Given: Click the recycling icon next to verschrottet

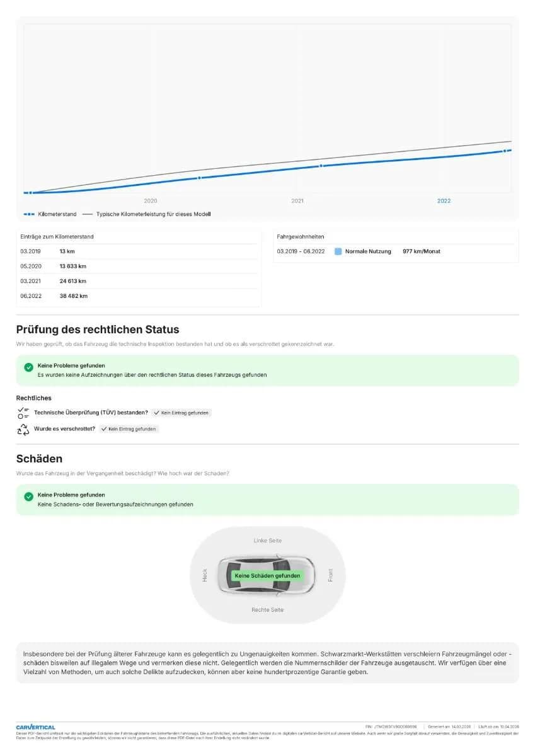Looking at the screenshot, I should pyautogui.click(x=23, y=429).
